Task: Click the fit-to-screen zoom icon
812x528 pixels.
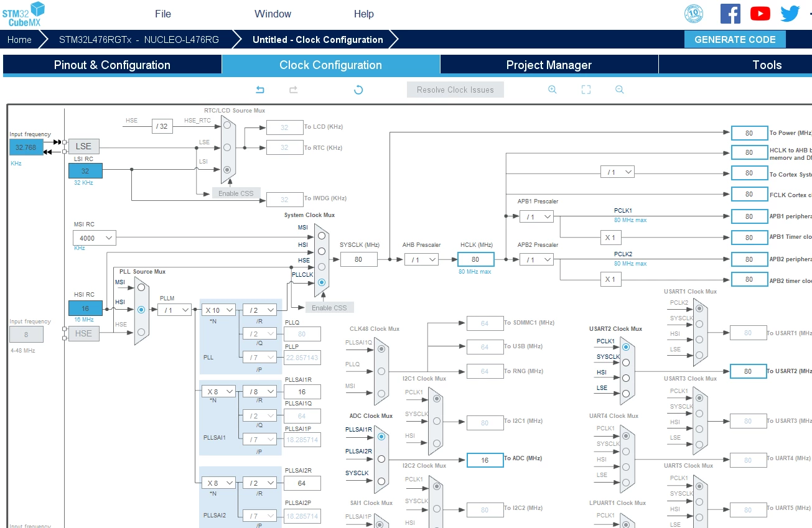Action: (x=586, y=90)
